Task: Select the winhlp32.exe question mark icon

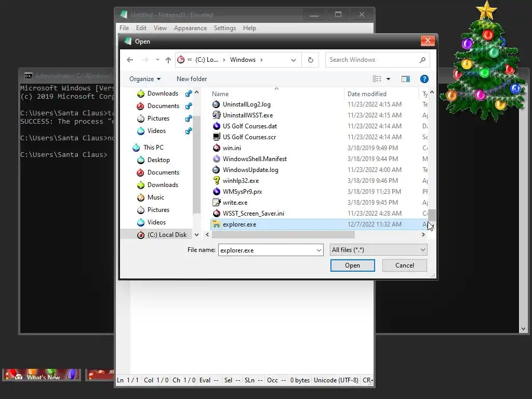Action: coord(216,180)
